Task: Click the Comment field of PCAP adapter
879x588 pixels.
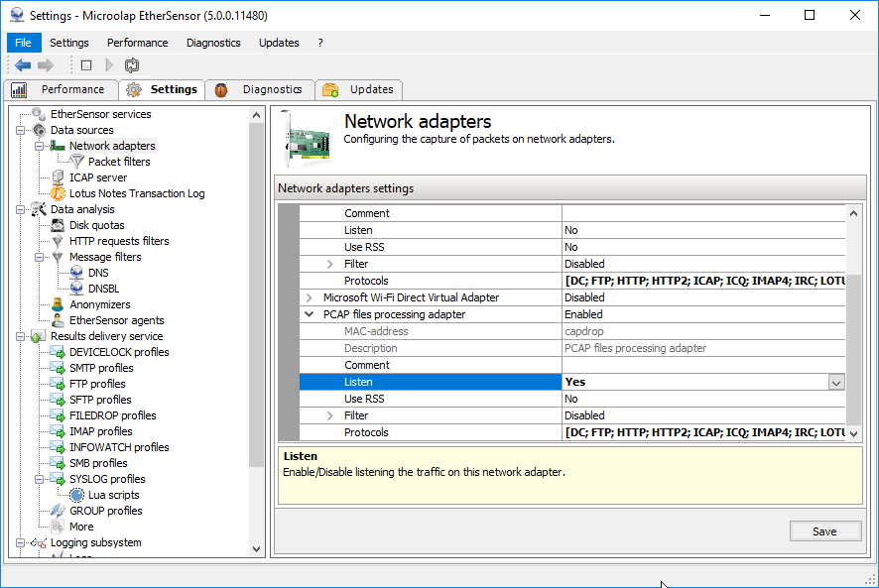Action: (703, 366)
